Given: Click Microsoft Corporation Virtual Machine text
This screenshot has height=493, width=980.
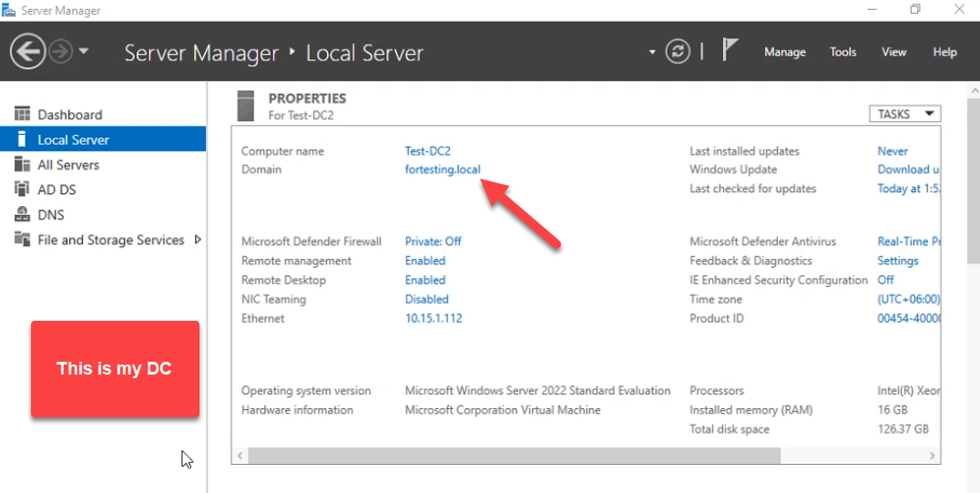Looking at the screenshot, I should coord(503,410).
